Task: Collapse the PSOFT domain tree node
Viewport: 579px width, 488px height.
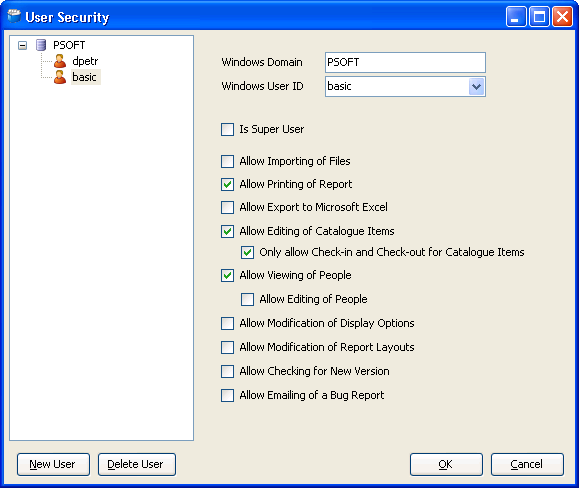Action: click(x=23, y=45)
